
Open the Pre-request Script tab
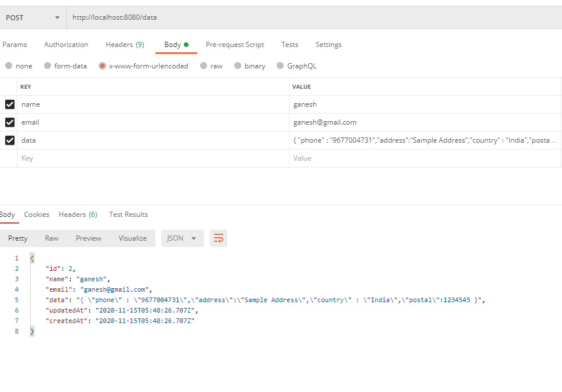tap(235, 45)
